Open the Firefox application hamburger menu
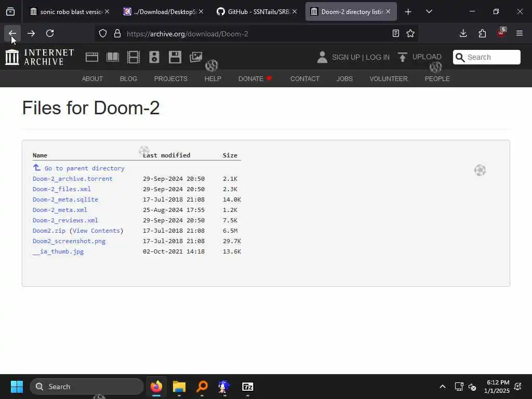Image resolution: width=532 pixels, height=399 pixels. [x=520, y=33]
